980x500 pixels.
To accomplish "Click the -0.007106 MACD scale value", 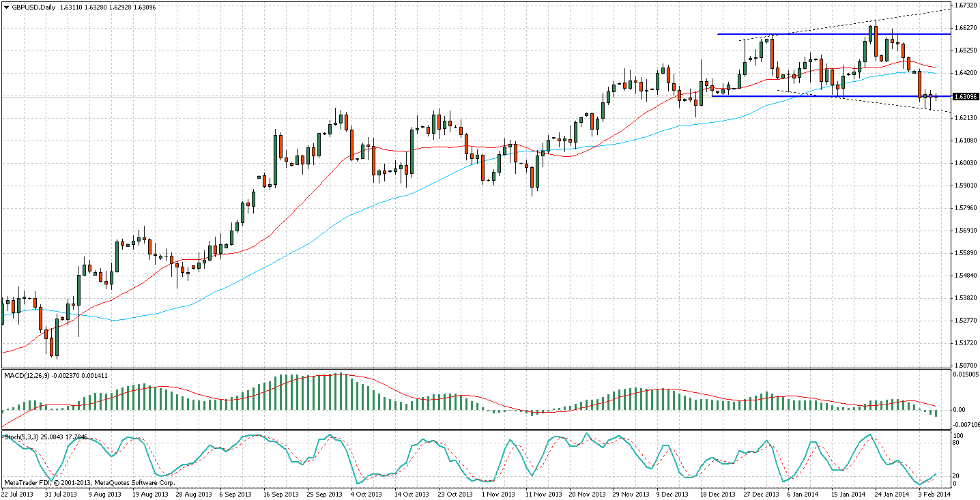I will point(966,424).
